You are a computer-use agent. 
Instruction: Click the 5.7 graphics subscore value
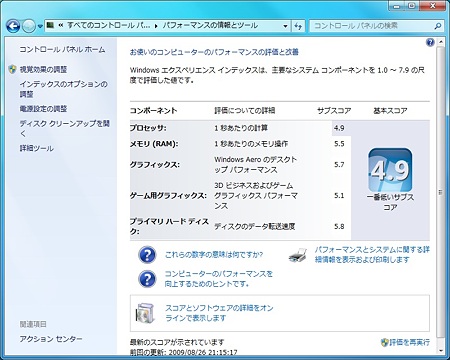coord(339,165)
